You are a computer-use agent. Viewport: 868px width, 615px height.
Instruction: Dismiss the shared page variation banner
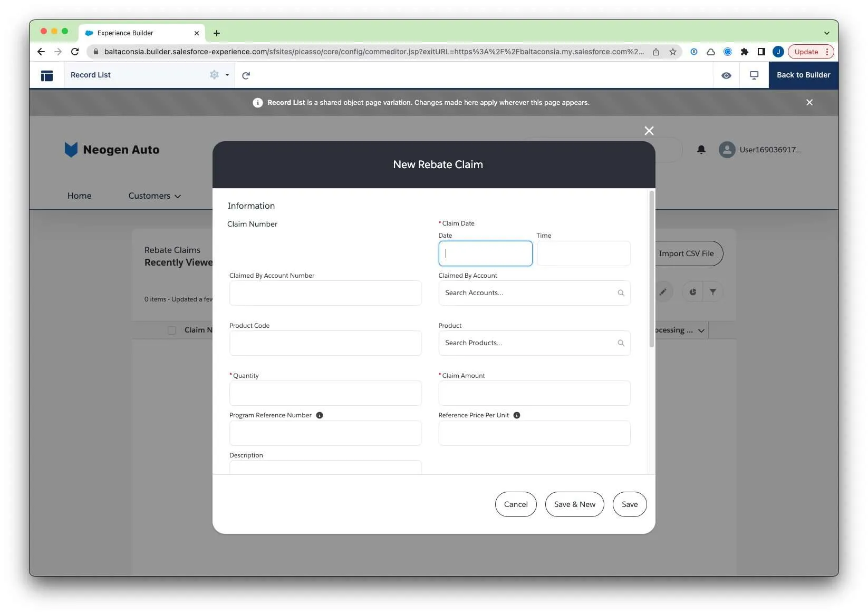809,102
